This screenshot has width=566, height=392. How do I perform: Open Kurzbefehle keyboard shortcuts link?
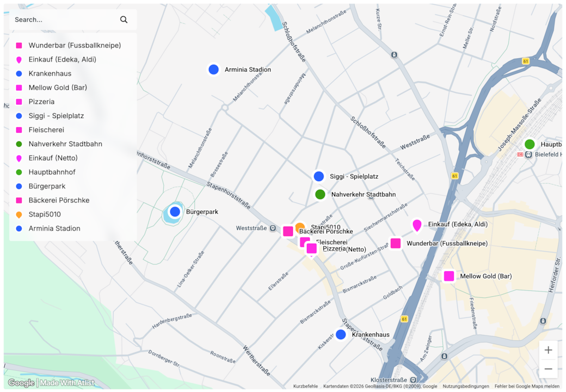pyautogui.click(x=305, y=386)
